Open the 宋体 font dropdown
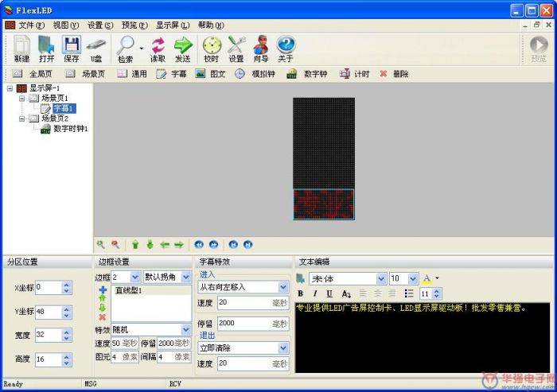 (x=380, y=279)
